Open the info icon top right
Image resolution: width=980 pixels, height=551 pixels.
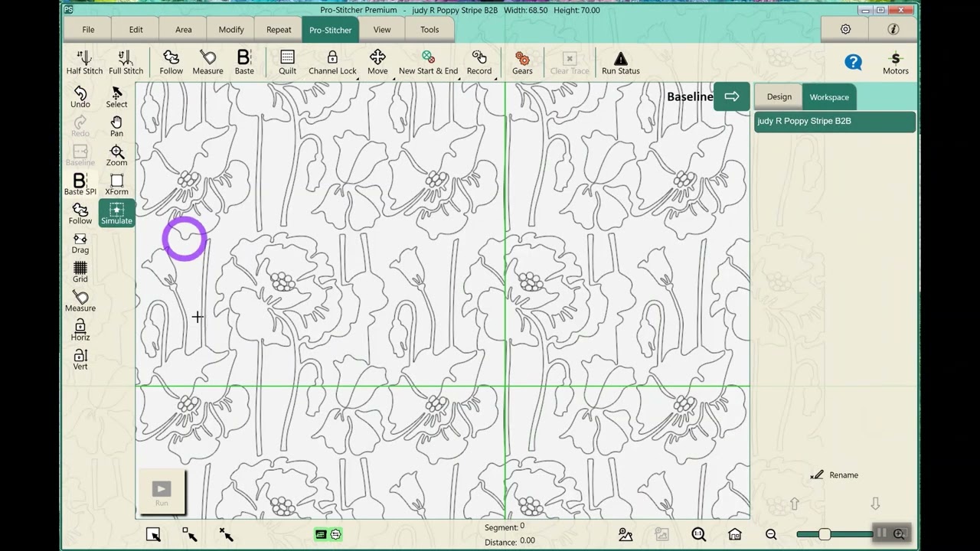pyautogui.click(x=893, y=29)
